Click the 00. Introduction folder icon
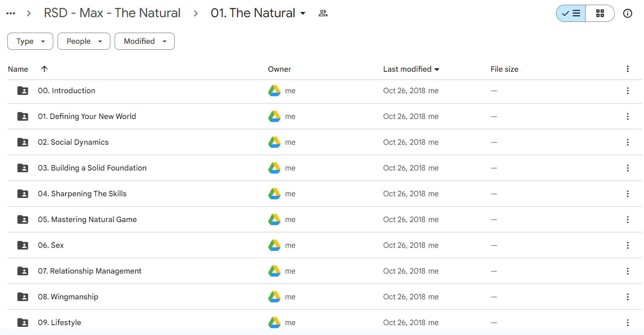 pyautogui.click(x=23, y=91)
